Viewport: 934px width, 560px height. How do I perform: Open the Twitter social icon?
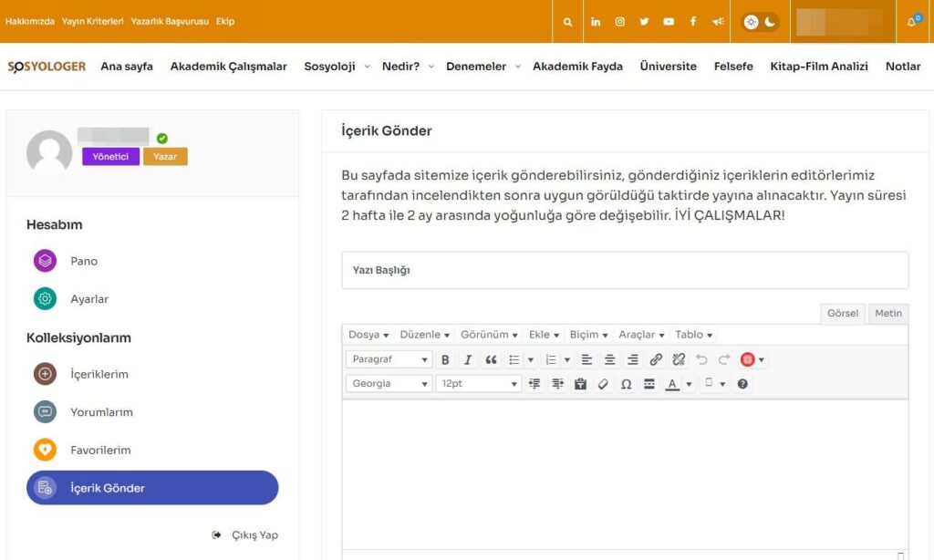pyautogui.click(x=645, y=22)
